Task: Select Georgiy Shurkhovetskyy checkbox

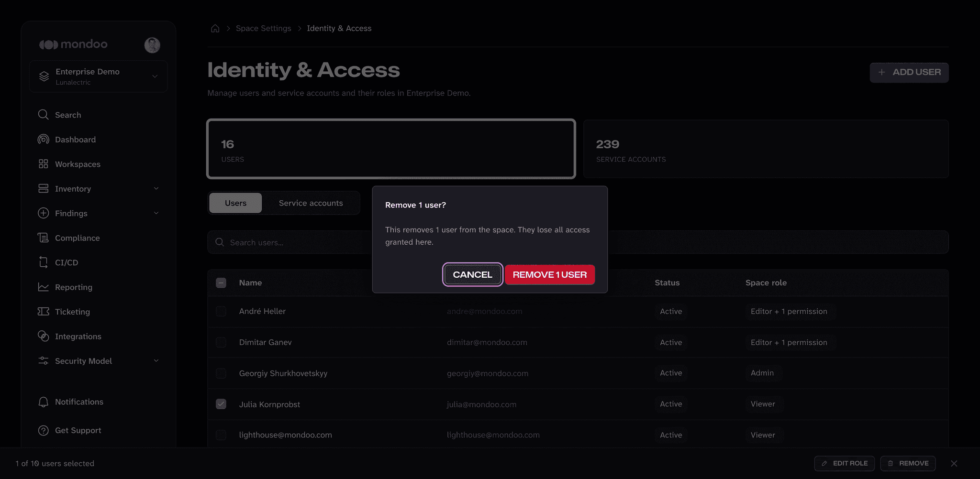Action: [x=221, y=373]
